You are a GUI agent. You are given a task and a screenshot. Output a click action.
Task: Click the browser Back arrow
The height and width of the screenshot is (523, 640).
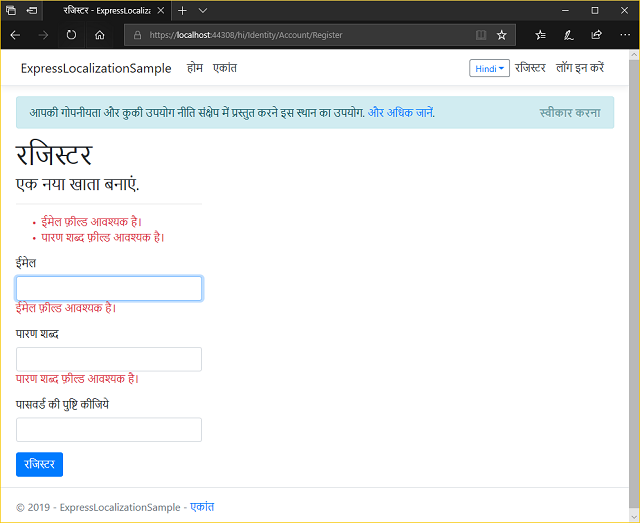[x=15, y=34]
